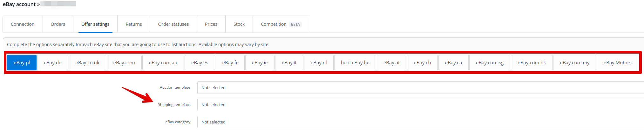This screenshot has width=644, height=133.
Task: Switch to eBay.com site options
Action: (124, 63)
